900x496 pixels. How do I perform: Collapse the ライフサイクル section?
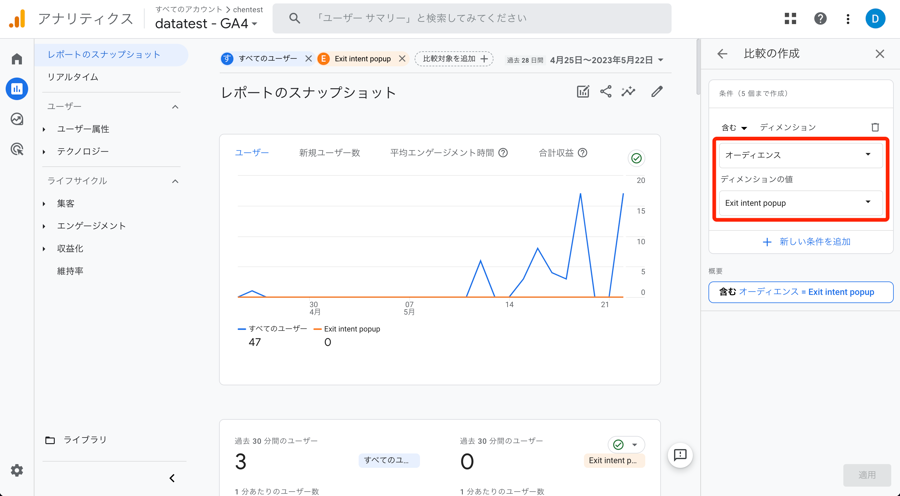coord(175,181)
